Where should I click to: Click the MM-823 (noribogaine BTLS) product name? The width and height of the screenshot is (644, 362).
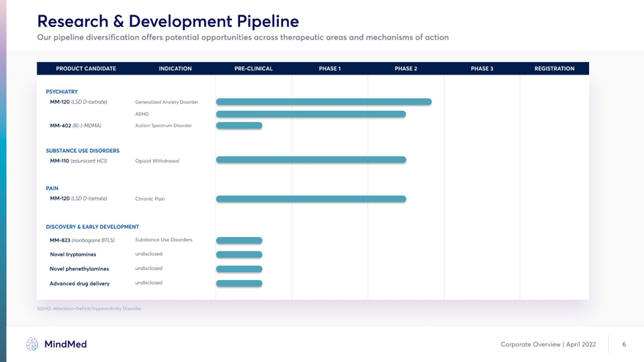pyautogui.click(x=82, y=240)
